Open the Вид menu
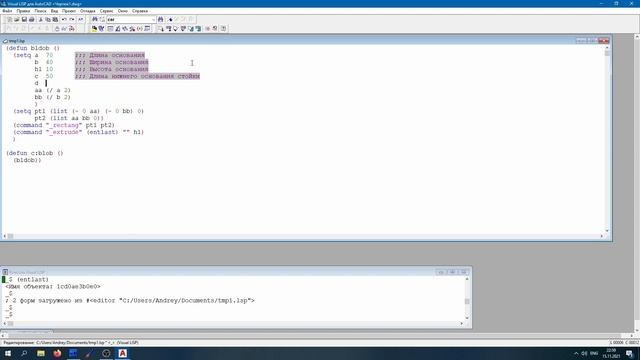Image resolution: width=640 pixels, height=360 pixels. point(54,11)
